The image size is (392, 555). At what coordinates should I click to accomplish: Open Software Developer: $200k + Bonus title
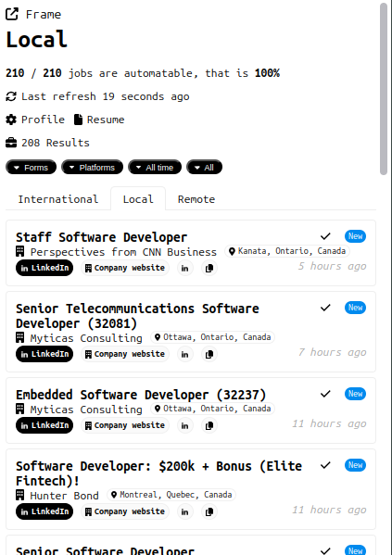pyautogui.click(x=158, y=473)
